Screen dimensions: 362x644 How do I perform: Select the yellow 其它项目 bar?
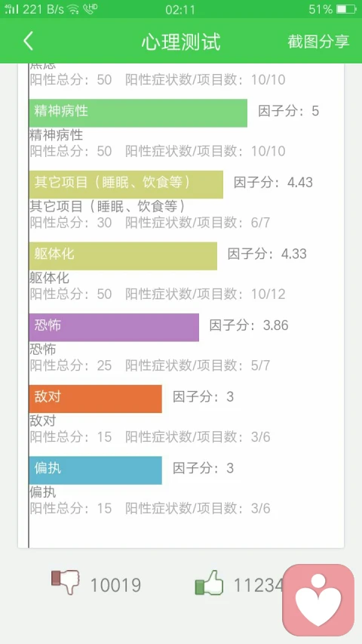pyautogui.click(x=126, y=184)
